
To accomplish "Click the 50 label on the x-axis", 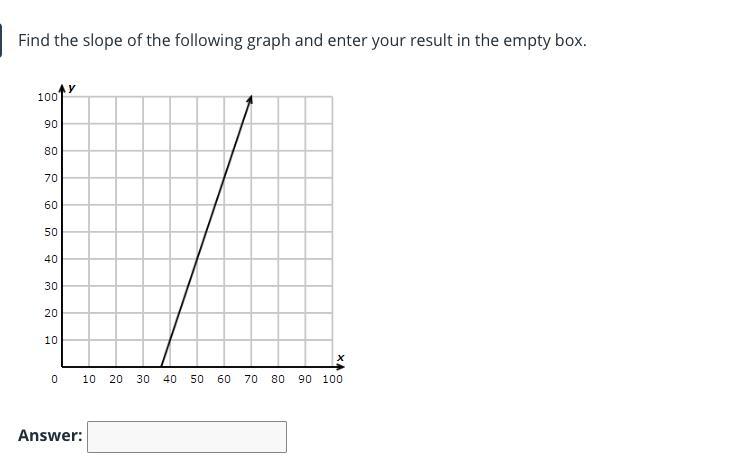I will 197,379.
